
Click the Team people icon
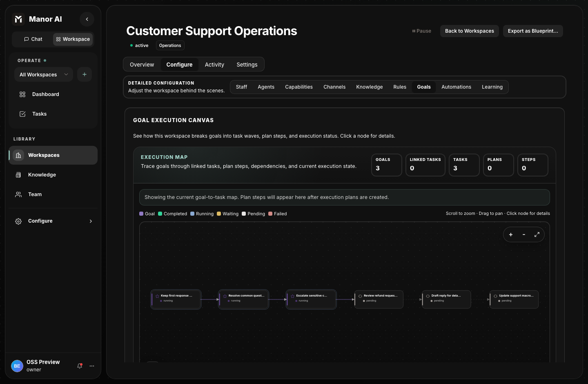(x=18, y=194)
